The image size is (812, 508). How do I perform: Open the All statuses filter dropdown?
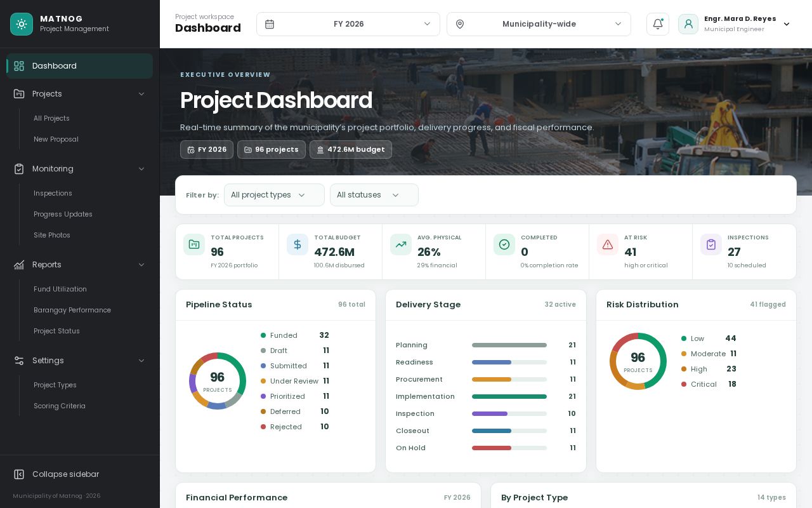tap(374, 195)
